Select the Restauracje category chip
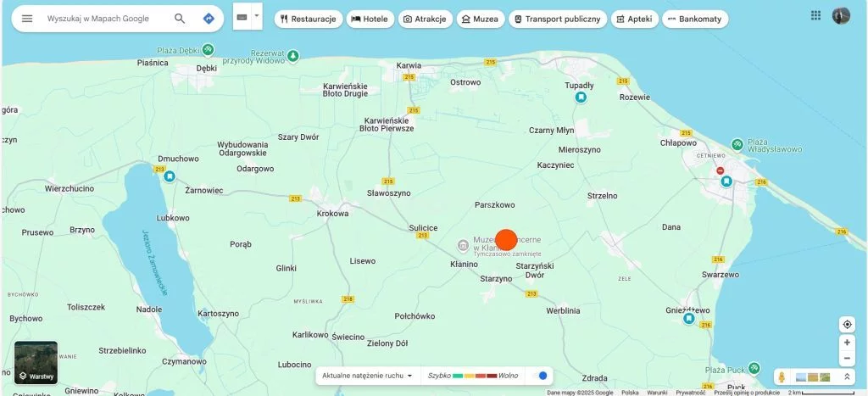 click(308, 19)
